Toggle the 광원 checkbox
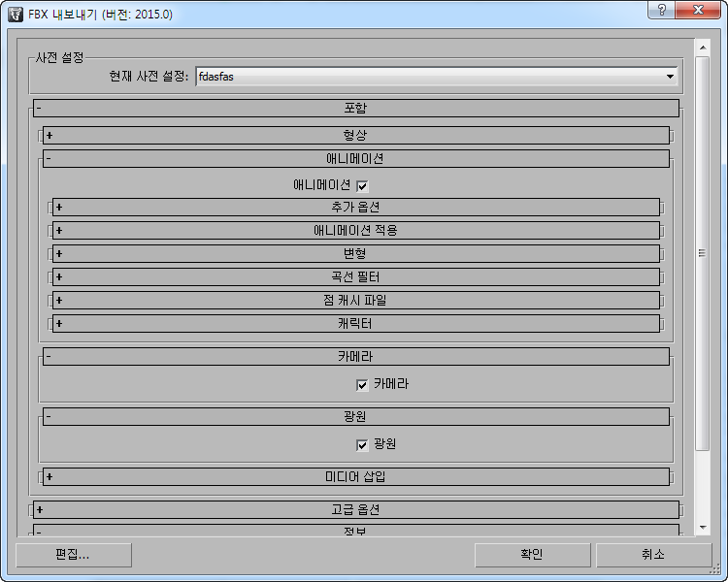The height and width of the screenshot is (582, 728). click(362, 445)
